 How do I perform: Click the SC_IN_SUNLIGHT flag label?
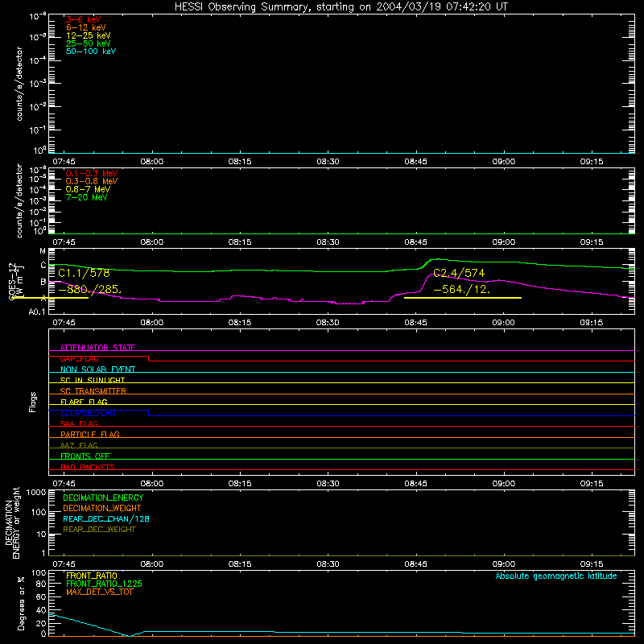coord(93,380)
